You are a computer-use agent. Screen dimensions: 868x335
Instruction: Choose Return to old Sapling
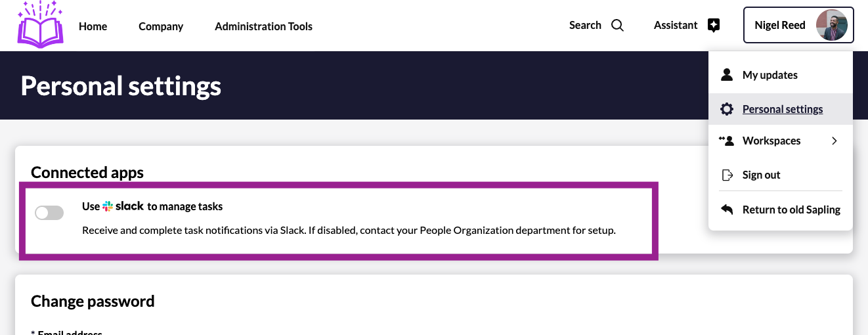point(791,210)
